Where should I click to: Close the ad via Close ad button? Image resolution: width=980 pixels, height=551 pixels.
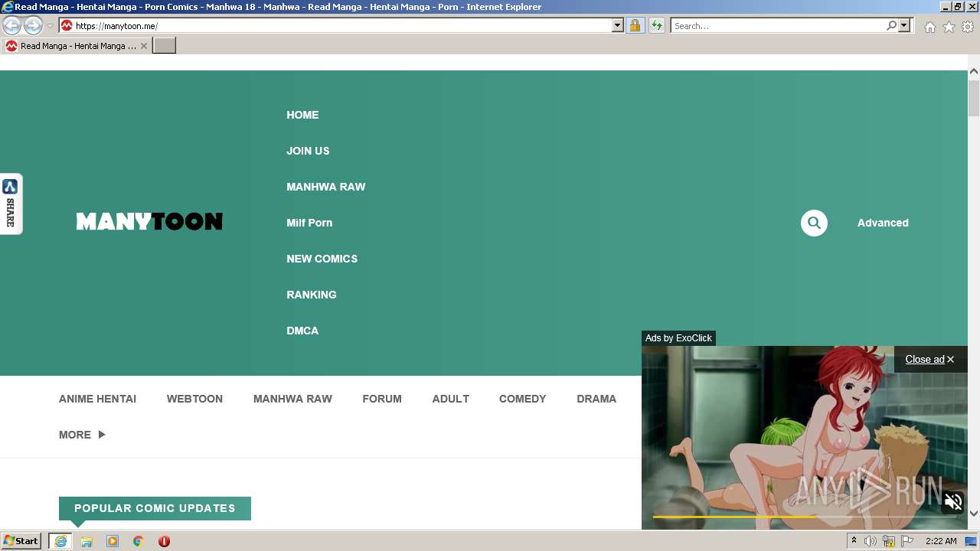point(929,360)
